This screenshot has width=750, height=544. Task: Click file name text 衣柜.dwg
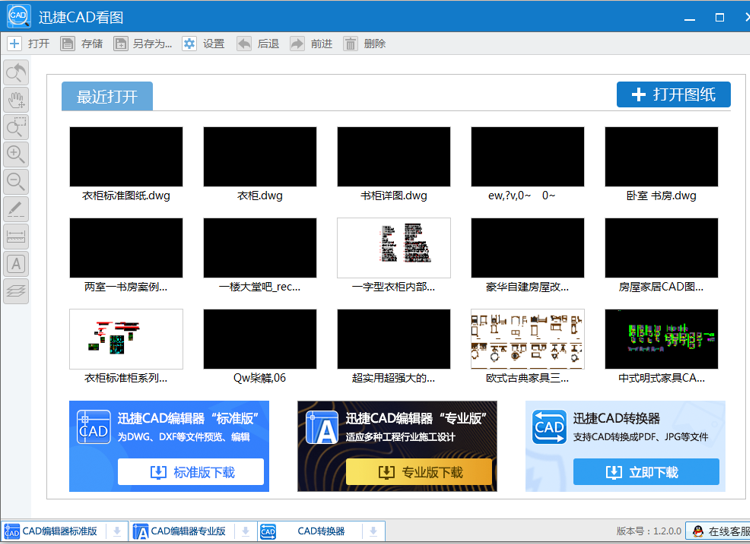coord(260,196)
